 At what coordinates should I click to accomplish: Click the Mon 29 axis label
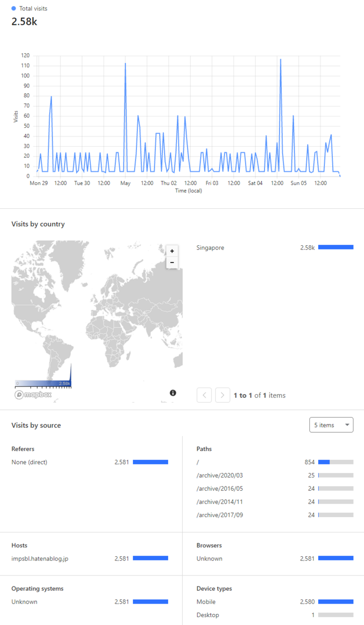(x=39, y=183)
